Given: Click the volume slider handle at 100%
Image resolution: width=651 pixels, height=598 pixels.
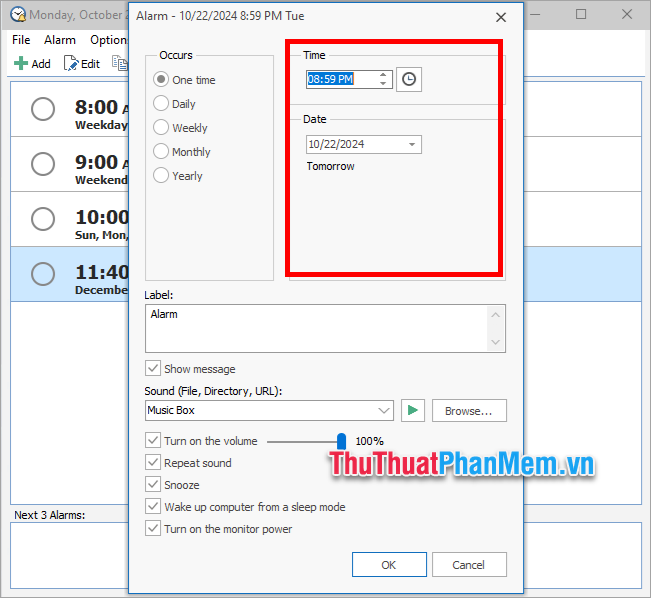Looking at the screenshot, I should [341, 441].
